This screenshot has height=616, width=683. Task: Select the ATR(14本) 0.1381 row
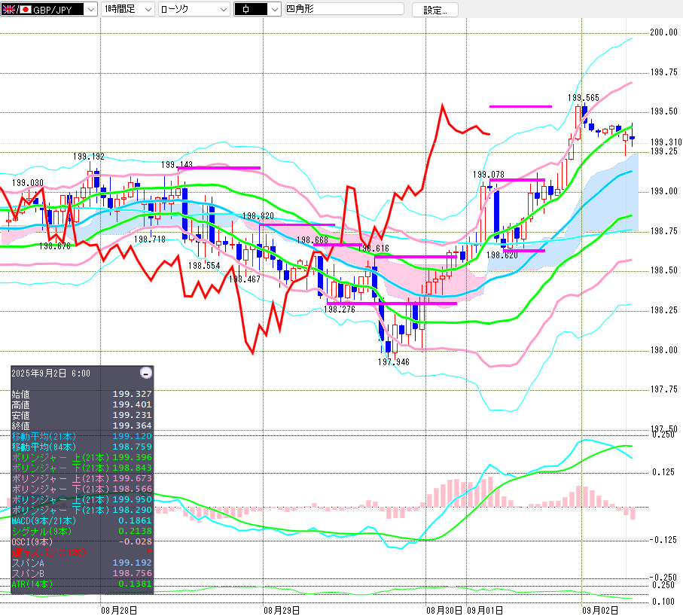81,584
